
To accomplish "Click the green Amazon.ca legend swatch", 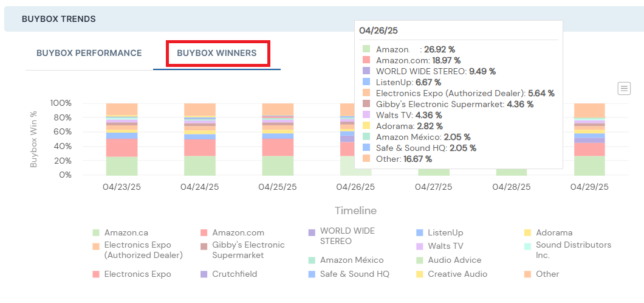I will (96, 232).
